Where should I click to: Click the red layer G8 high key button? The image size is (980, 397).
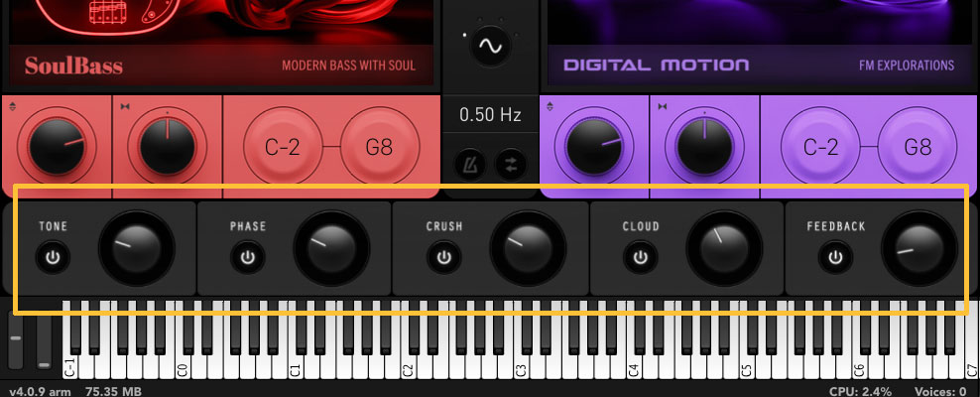380,147
